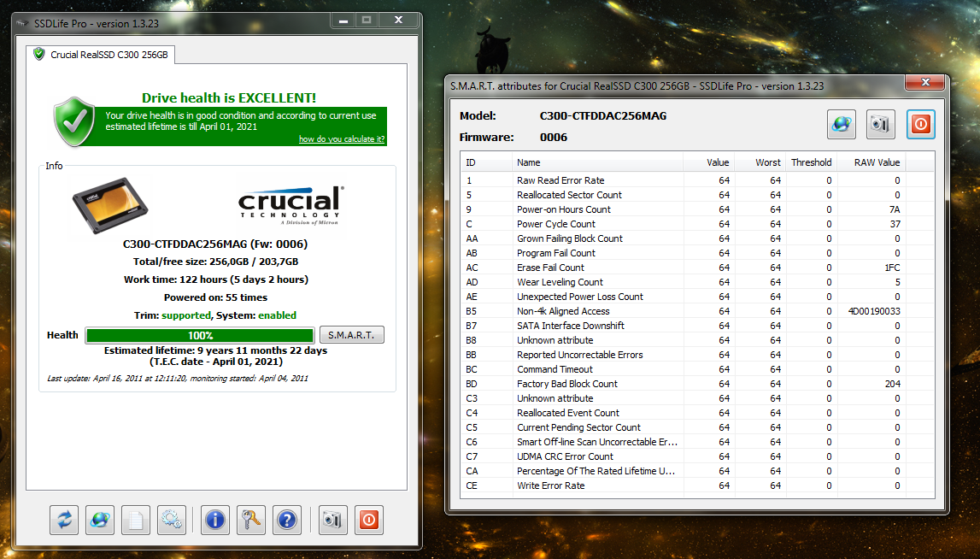Sort by RAW Value column header
Image resolution: width=980 pixels, height=559 pixels.
(x=871, y=162)
